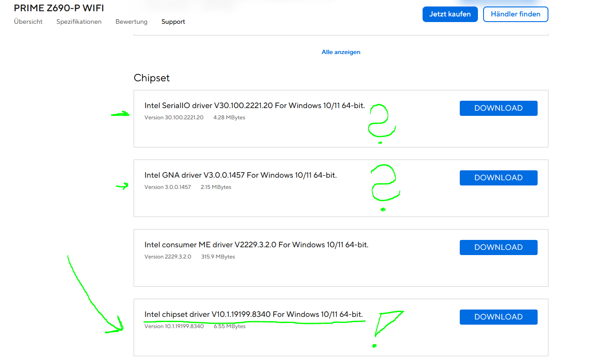Click the Chipset section heading
The image size is (612, 364).
(151, 78)
